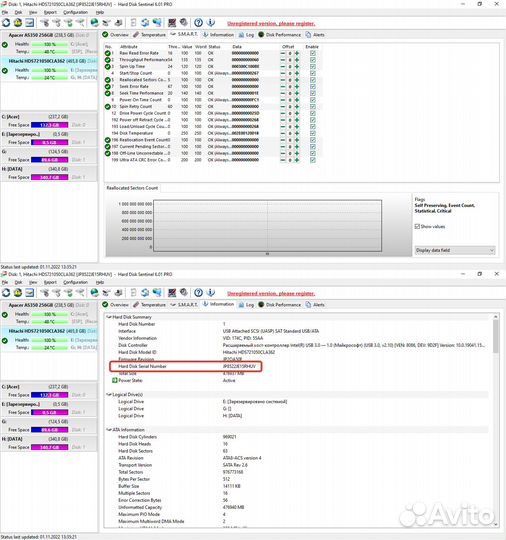Uncheck the Show values checkbox
The height and width of the screenshot is (540, 506).
417,226
